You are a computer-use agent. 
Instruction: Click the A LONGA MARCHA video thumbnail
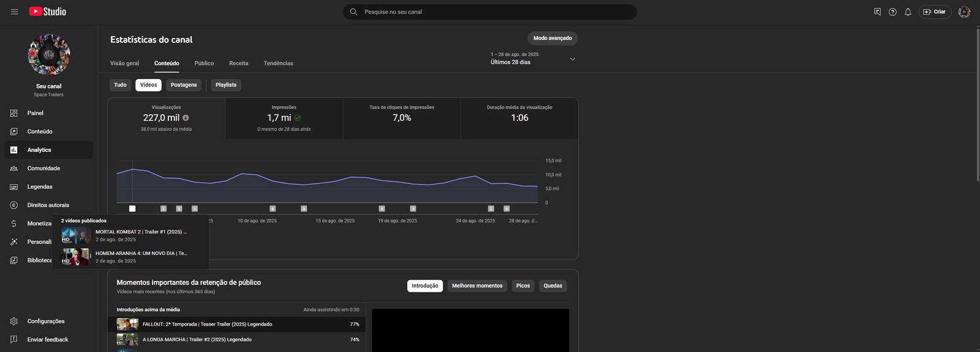tap(127, 340)
